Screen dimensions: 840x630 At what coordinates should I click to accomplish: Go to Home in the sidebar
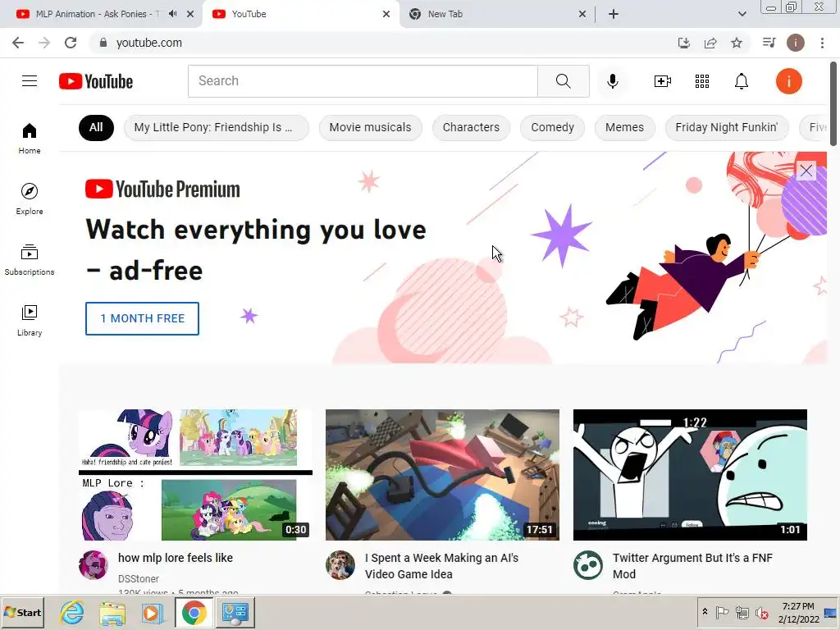point(30,138)
